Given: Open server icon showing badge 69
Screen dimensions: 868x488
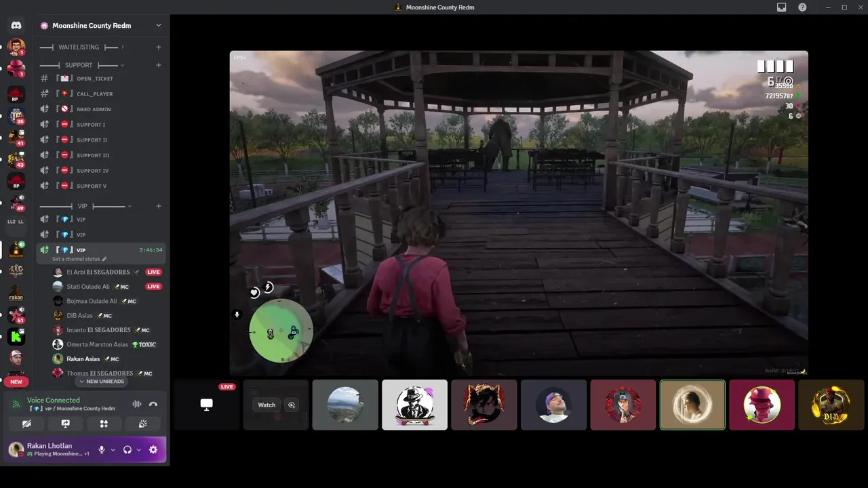Looking at the screenshot, I should pos(16,203).
